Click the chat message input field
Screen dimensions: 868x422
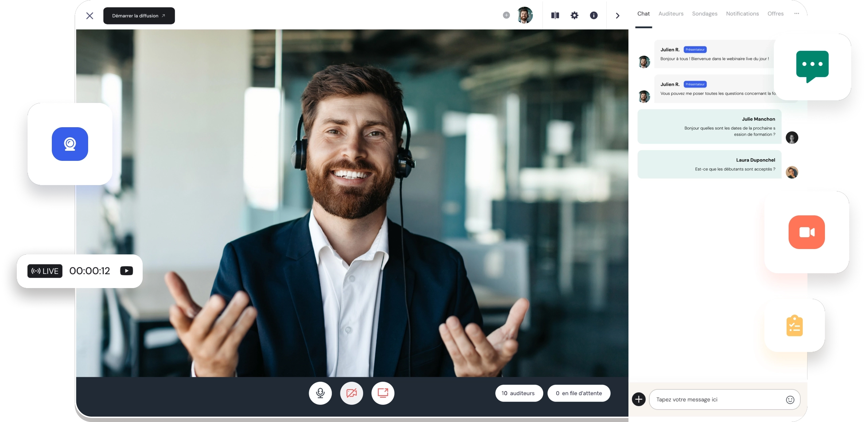(x=708, y=399)
